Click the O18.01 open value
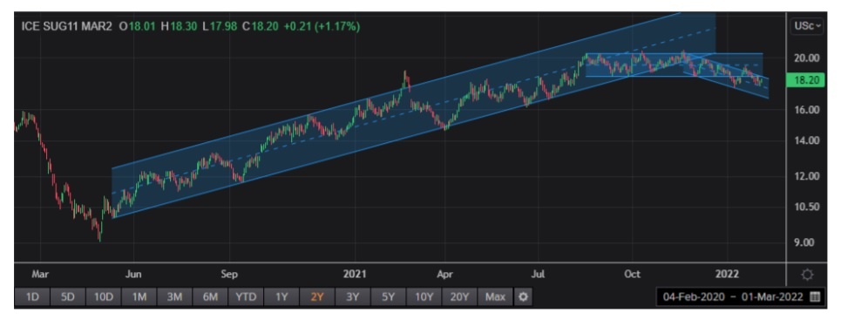 (138, 26)
